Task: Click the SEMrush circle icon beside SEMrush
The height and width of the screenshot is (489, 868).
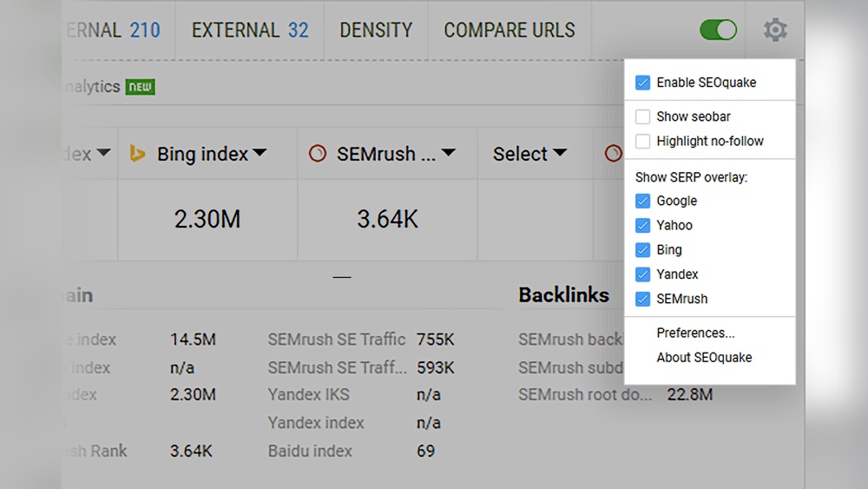Action: click(x=317, y=154)
